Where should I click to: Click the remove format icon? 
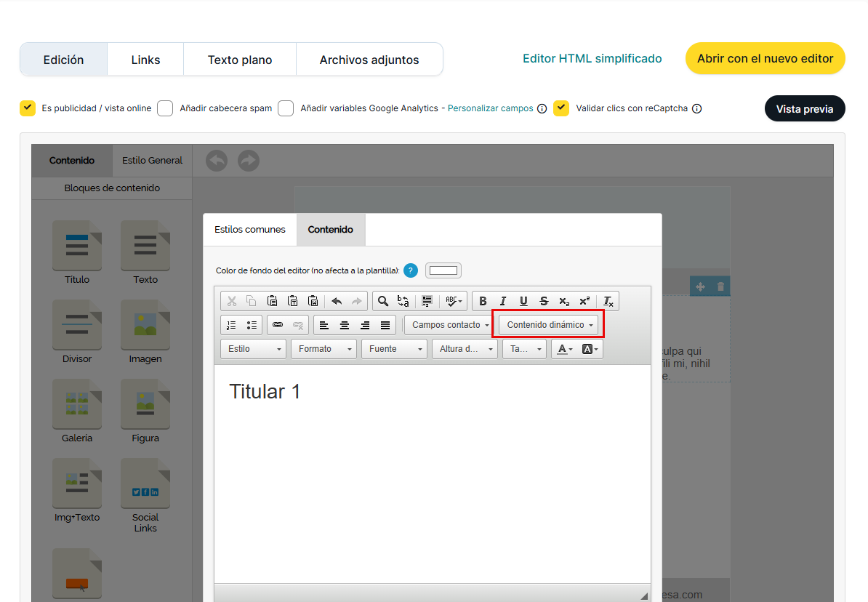click(608, 301)
